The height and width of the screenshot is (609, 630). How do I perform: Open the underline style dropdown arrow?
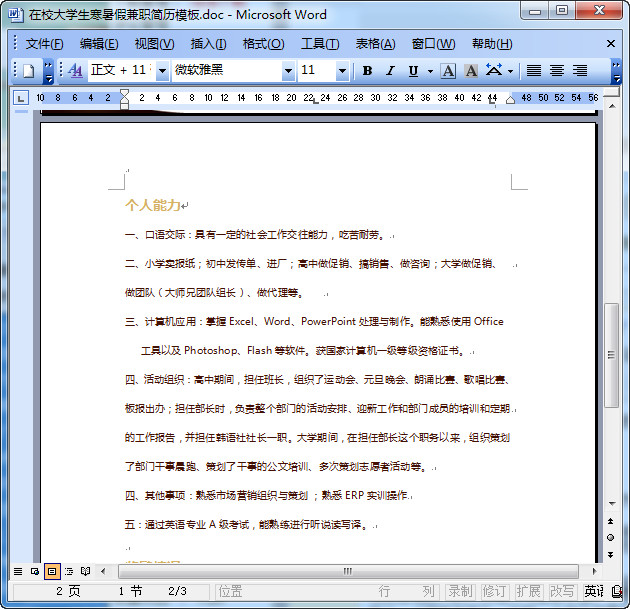tap(430, 72)
